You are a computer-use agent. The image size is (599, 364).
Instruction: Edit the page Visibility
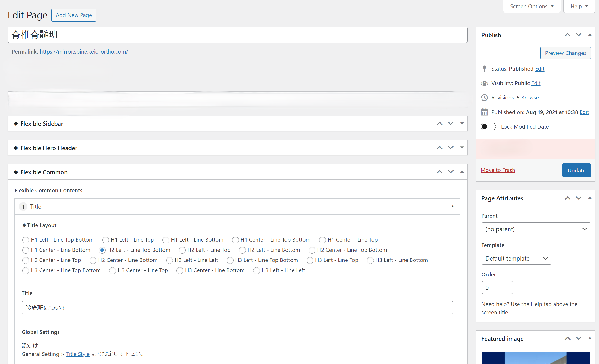[x=536, y=83]
